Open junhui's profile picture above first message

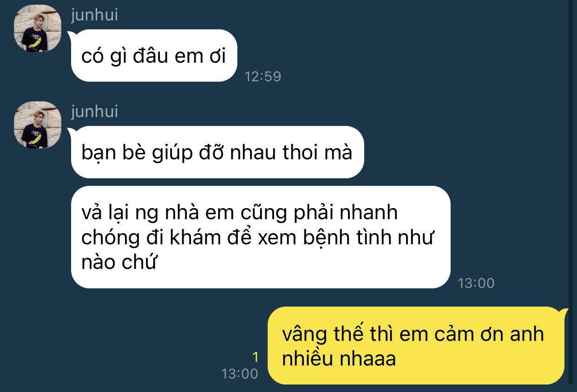[x=38, y=28]
